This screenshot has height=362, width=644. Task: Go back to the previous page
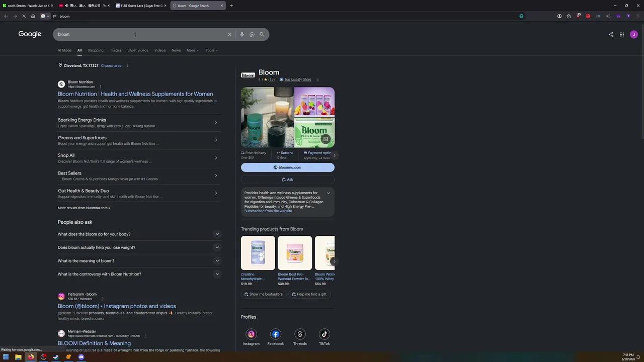point(6,16)
